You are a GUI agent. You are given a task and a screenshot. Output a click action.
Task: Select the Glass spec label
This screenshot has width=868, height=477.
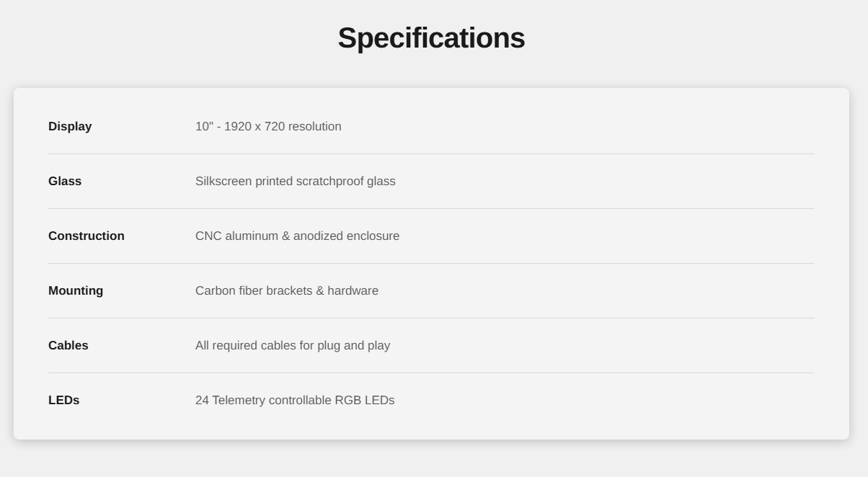[x=65, y=181]
